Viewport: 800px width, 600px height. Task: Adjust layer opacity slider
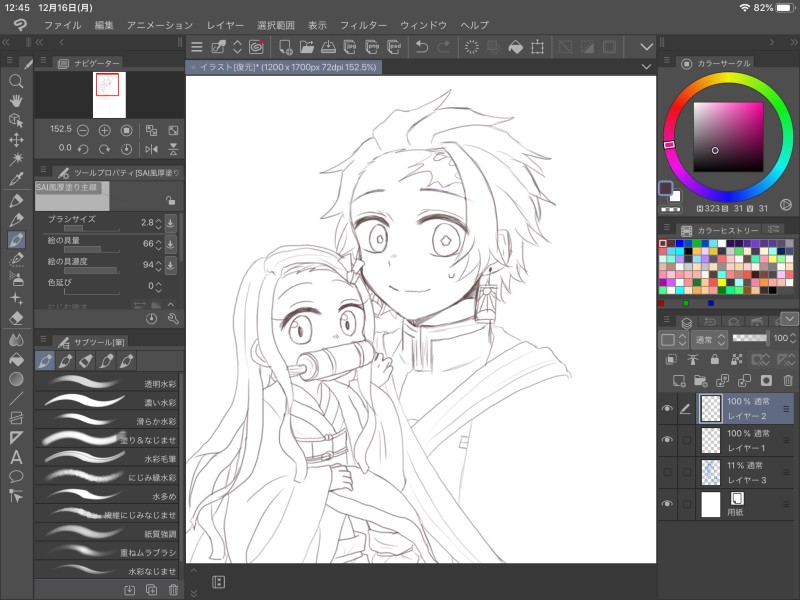point(749,338)
